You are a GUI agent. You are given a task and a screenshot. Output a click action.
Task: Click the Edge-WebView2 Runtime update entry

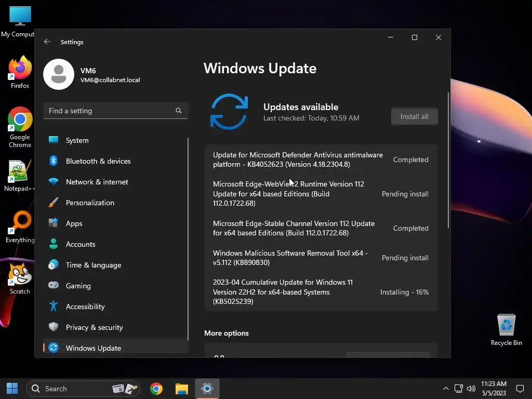321,193
